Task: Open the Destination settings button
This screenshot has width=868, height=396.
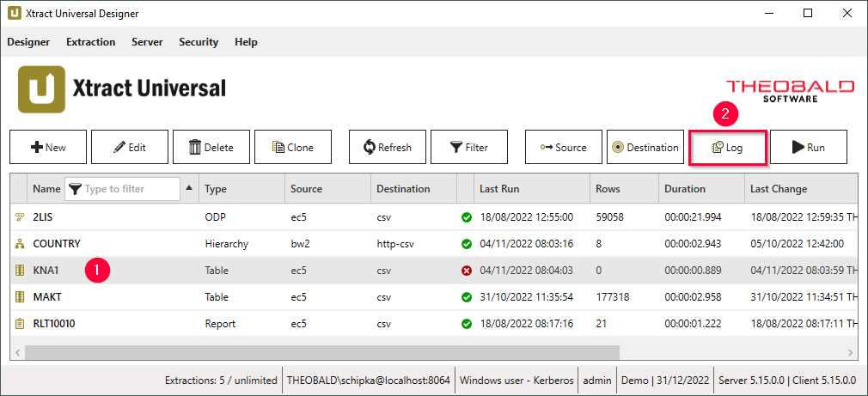Action: [x=645, y=147]
